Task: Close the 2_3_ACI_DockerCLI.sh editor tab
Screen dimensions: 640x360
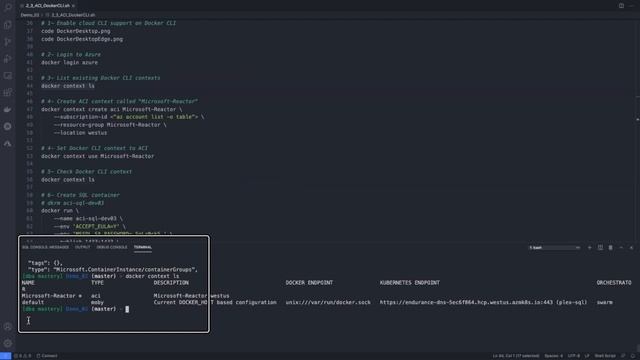Action: 73,6
